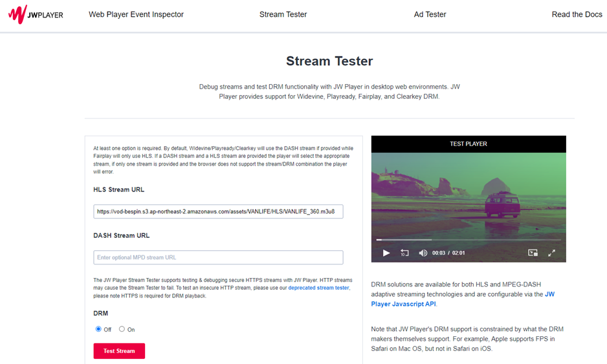The width and height of the screenshot is (607, 364).
Task: Click the Stream Tester page heading
Action: tap(329, 61)
